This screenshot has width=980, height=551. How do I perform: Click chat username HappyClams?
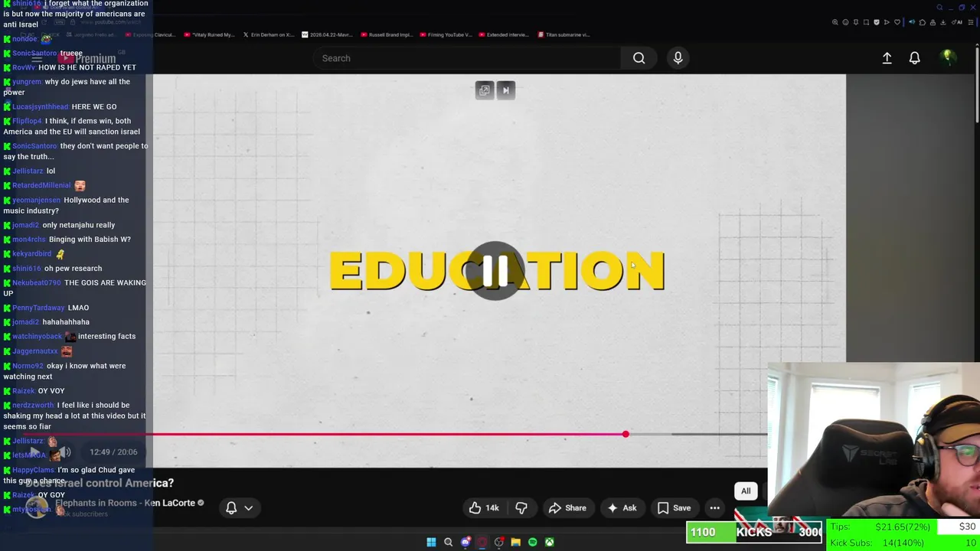pyautogui.click(x=33, y=470)
